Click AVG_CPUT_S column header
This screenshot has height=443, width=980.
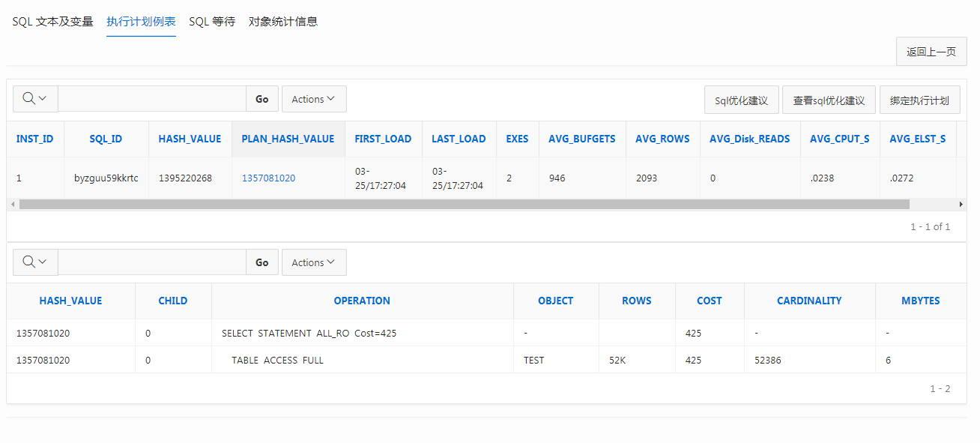(x=840, y=139)
